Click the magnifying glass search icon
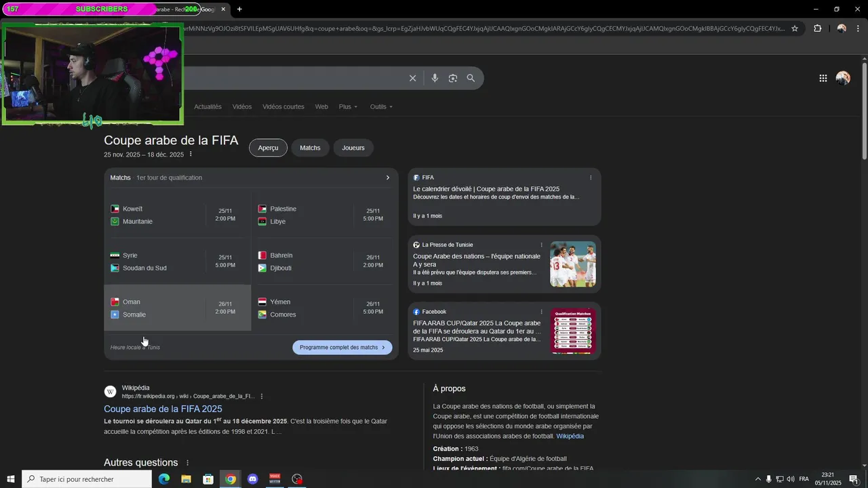868x488 pixels. [x=471, y=78]
